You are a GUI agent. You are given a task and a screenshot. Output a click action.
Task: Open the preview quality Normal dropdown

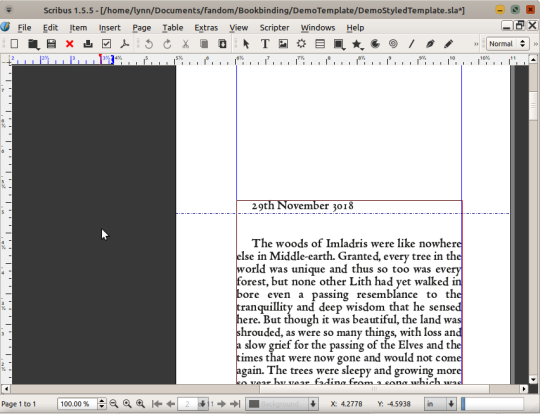click(507, 44)
